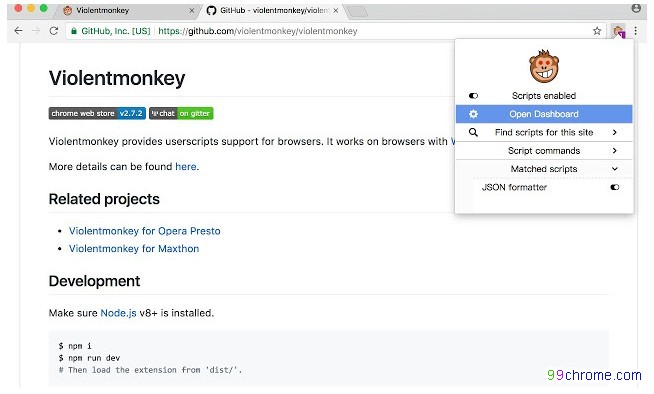The width and height of the screenshot is (654, 394).
Task: Click the gear icon beside Open Dashboard
Action: pyautogui.click(x=473, y=114)
